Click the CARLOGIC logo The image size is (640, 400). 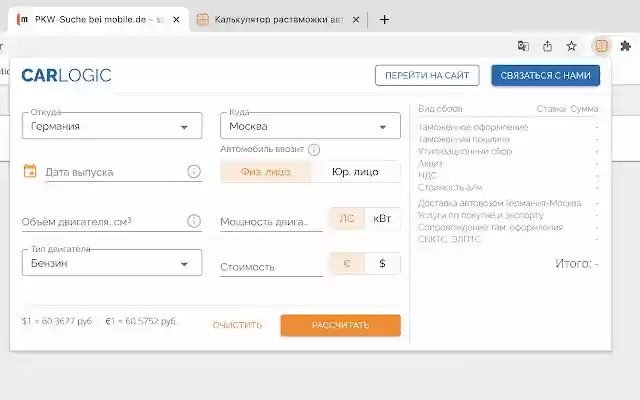(66, 76)
